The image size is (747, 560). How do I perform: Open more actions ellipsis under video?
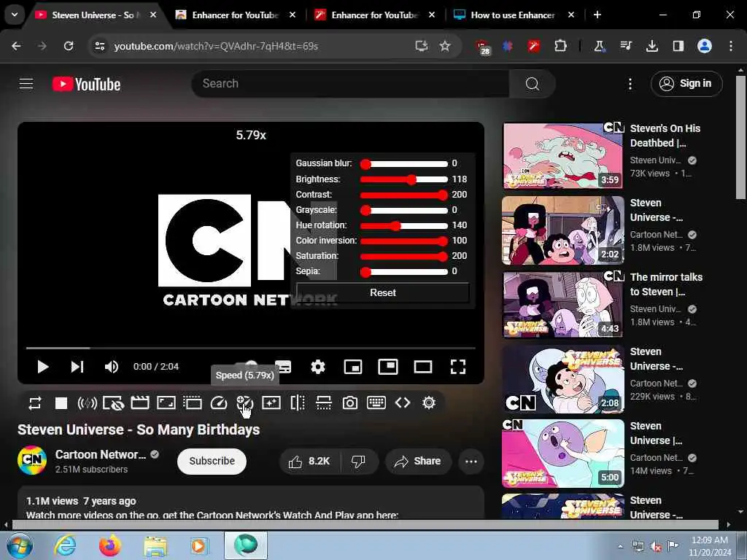471,462
